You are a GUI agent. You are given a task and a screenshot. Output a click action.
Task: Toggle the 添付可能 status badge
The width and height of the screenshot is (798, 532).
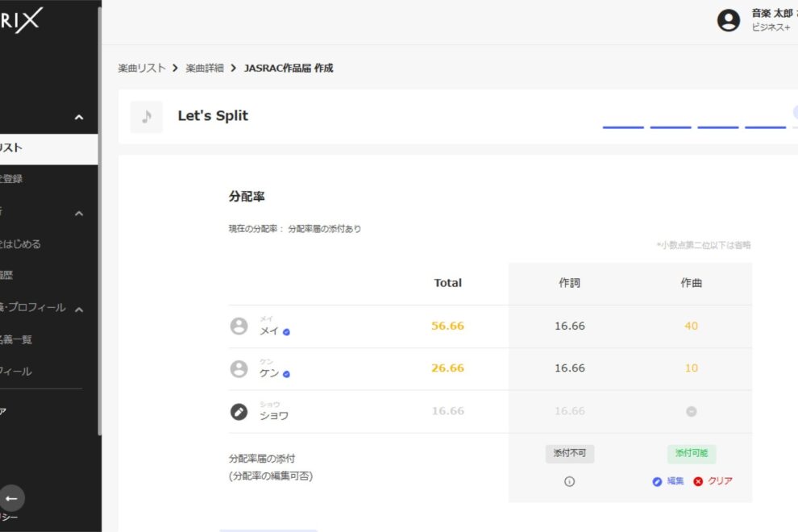pyautogui.click(x=690, y=453)
